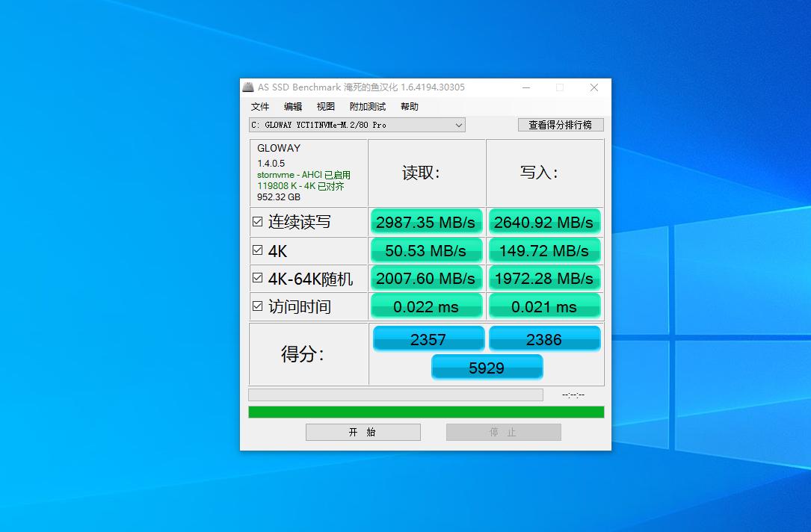The image size is (811, 532).
Task: Open the AS SSD Benchmark application icon menu
Action: click(247, 87)
